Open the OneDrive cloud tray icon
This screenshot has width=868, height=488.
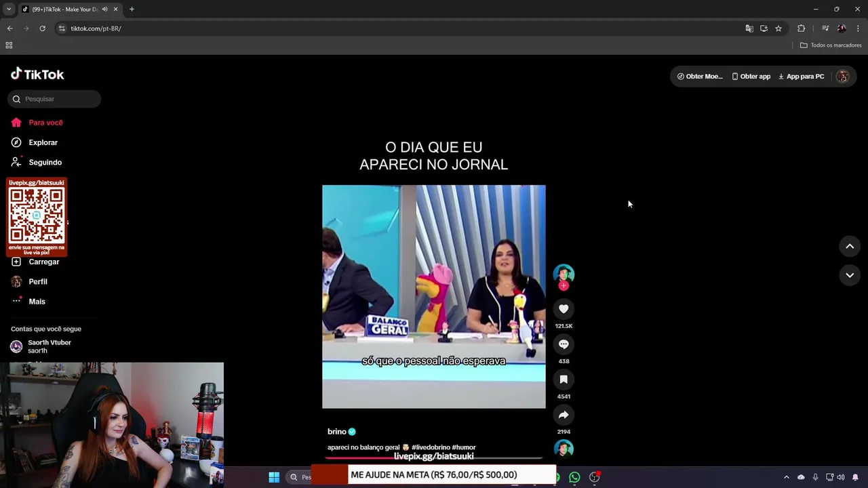pyautogui.click(x=801, y=477)
